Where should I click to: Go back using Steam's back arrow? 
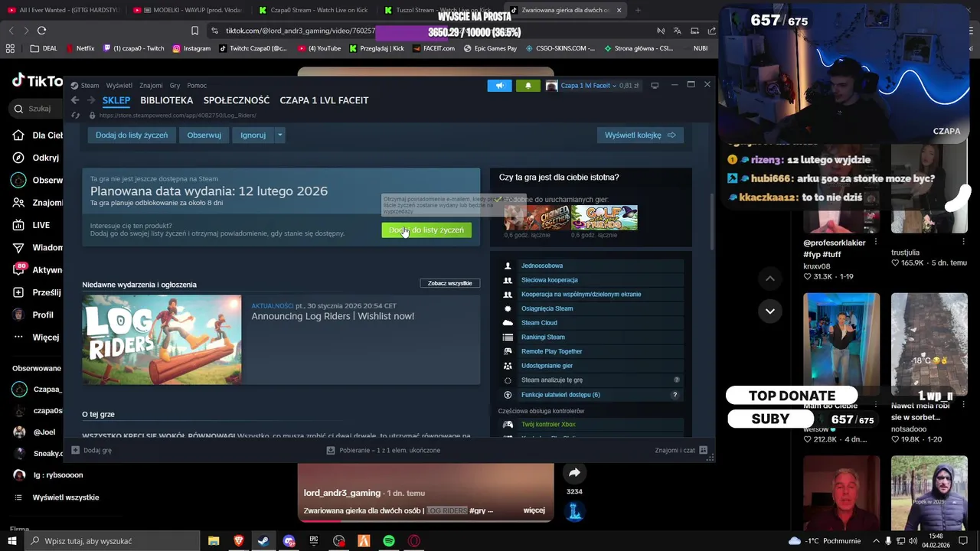[75, 100]
